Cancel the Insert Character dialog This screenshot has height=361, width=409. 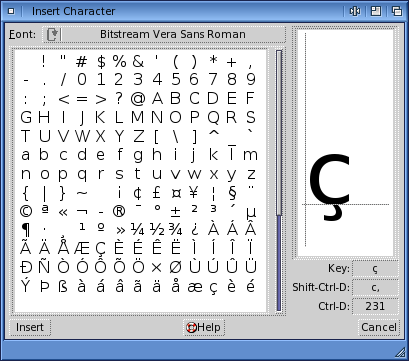[x=379, y=327]
